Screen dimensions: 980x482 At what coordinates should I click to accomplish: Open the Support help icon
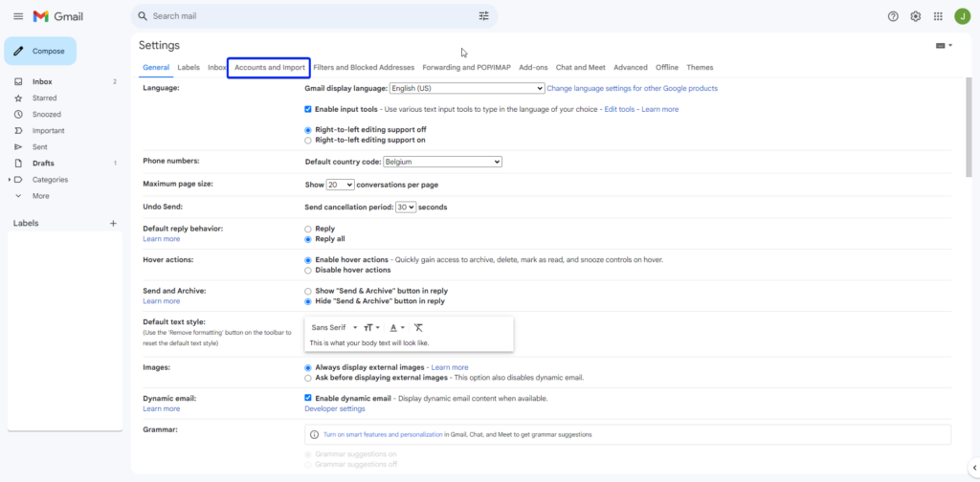pyautogui.click(x=893, y=16)
